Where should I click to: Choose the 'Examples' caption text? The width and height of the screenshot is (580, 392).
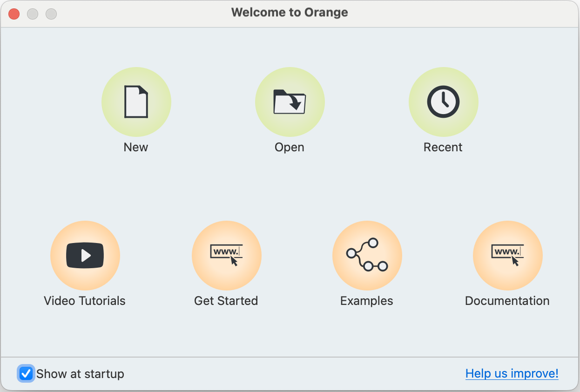click(367, 301)
